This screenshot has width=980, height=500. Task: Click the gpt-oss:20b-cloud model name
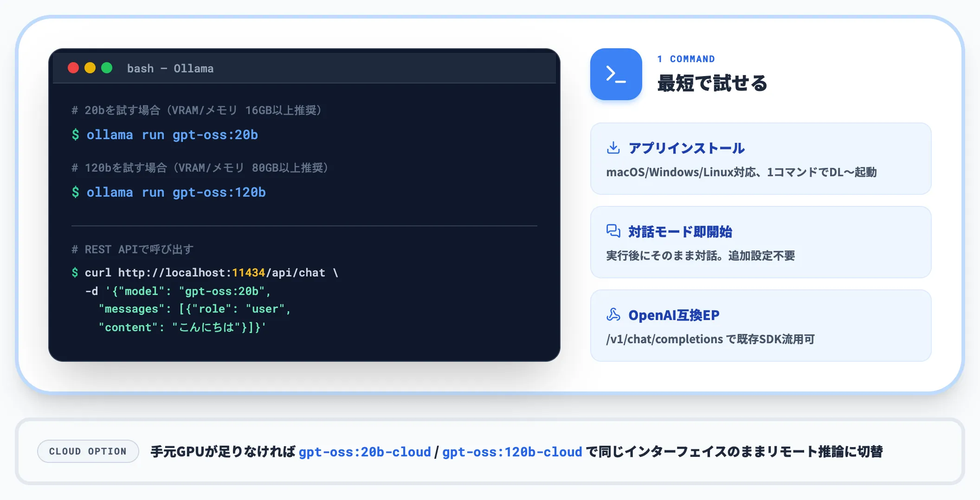(x=365, y=452)
